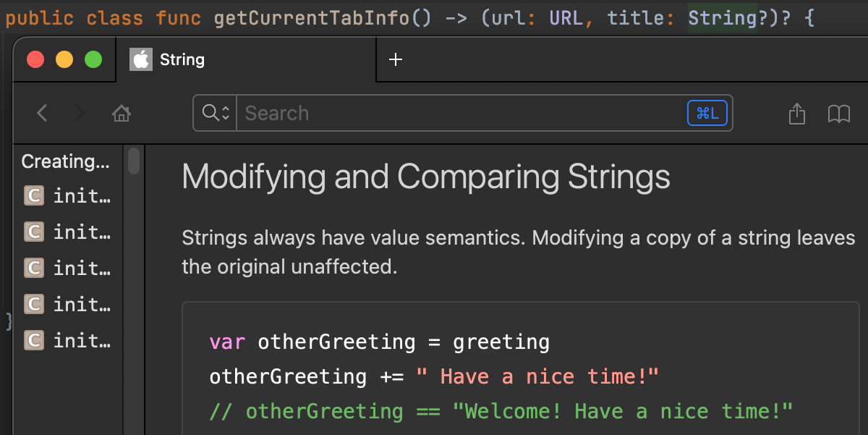Screen dimensions: 868x435
Task: Select the third init item in sidebar
Action: tap(81, 268)
